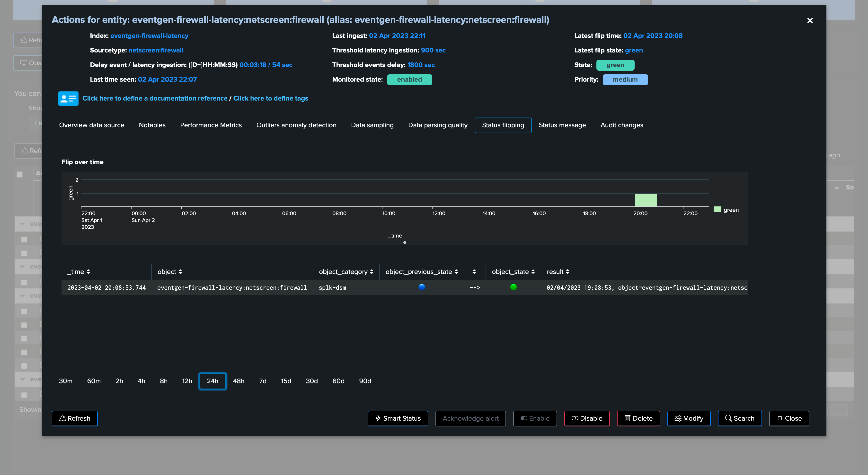Sort by _time column header
Screen dimensions: 868x475
(79, 272)
